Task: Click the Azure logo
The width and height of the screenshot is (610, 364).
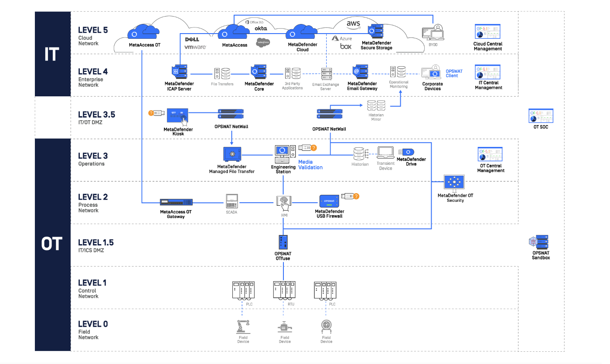Action: 342,38
